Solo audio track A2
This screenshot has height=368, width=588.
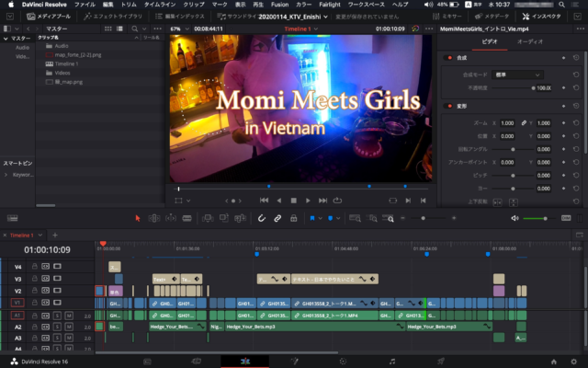[x=57, y=326]
